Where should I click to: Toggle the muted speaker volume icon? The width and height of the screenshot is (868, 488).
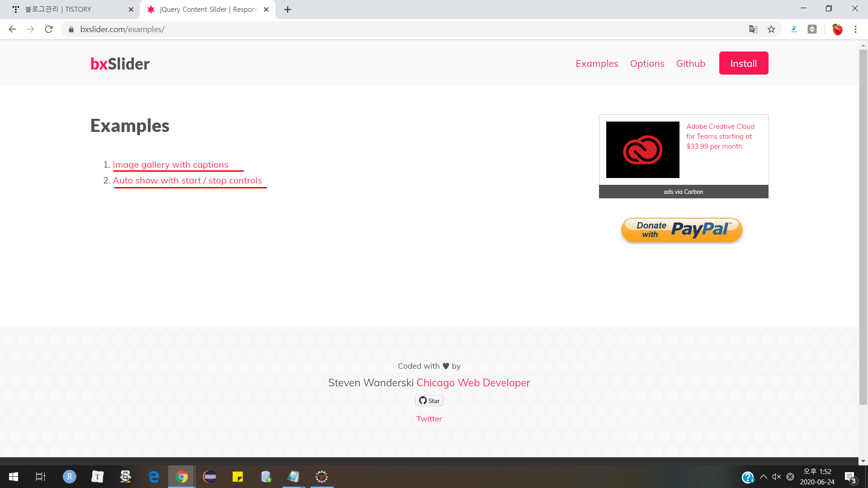pyautogui.click(x=777, y=477)
